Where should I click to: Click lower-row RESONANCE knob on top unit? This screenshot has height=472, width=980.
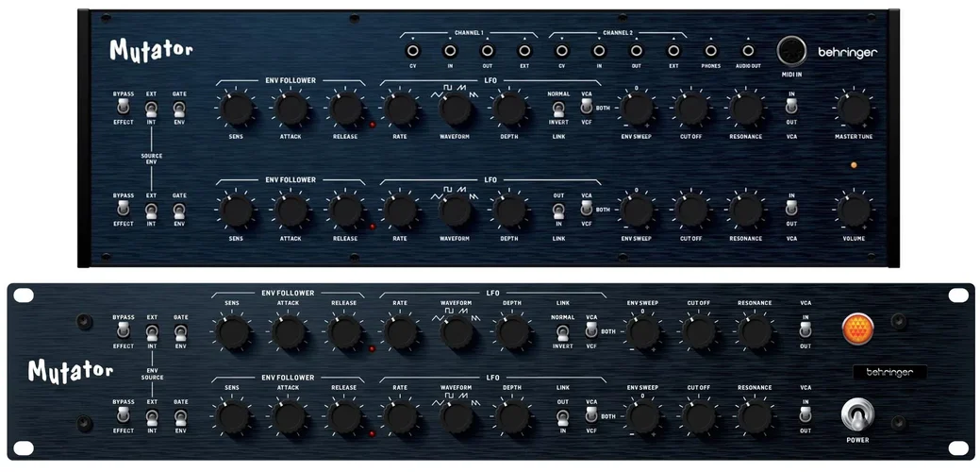coord(745,211)
